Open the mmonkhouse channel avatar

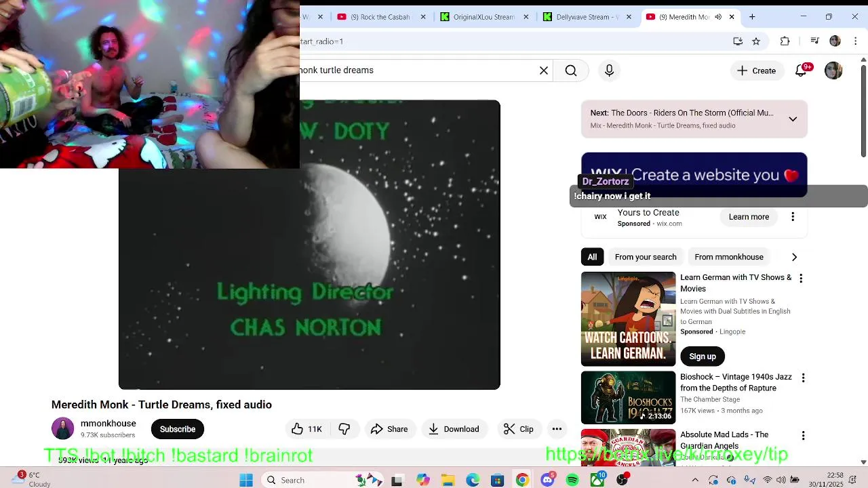pos(62,429)
